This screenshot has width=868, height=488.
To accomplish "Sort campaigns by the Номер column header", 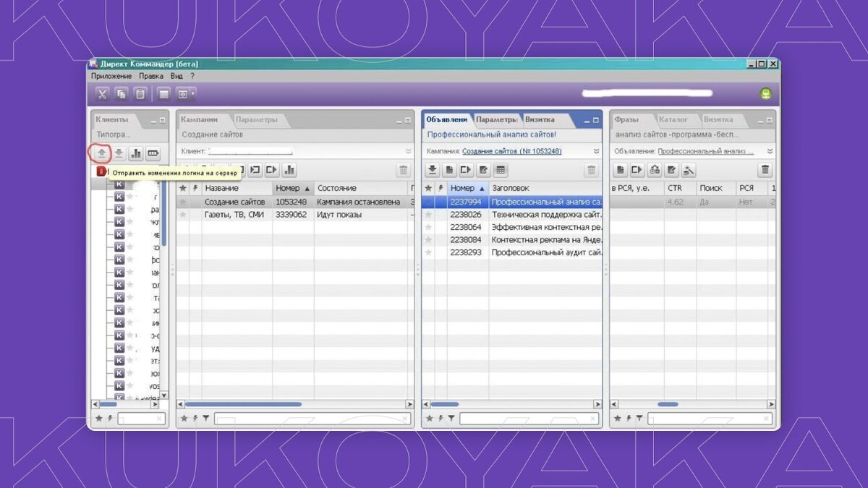I will click(293, 188).
